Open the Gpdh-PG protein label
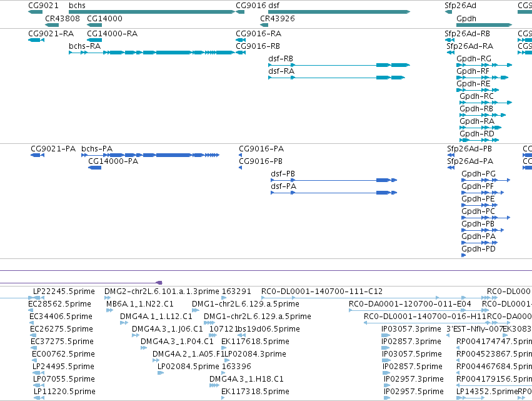The image size is (532, 401). click(x=478, y=174)
